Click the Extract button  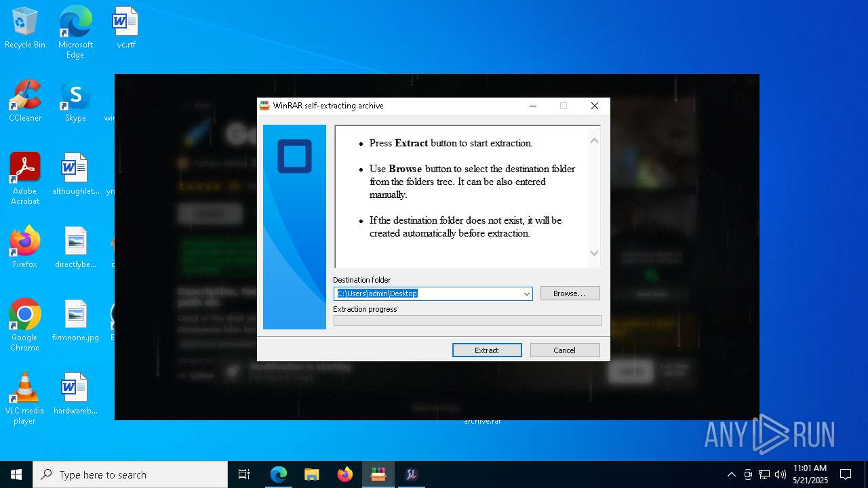pyautogui.click(x=487, y=350)
